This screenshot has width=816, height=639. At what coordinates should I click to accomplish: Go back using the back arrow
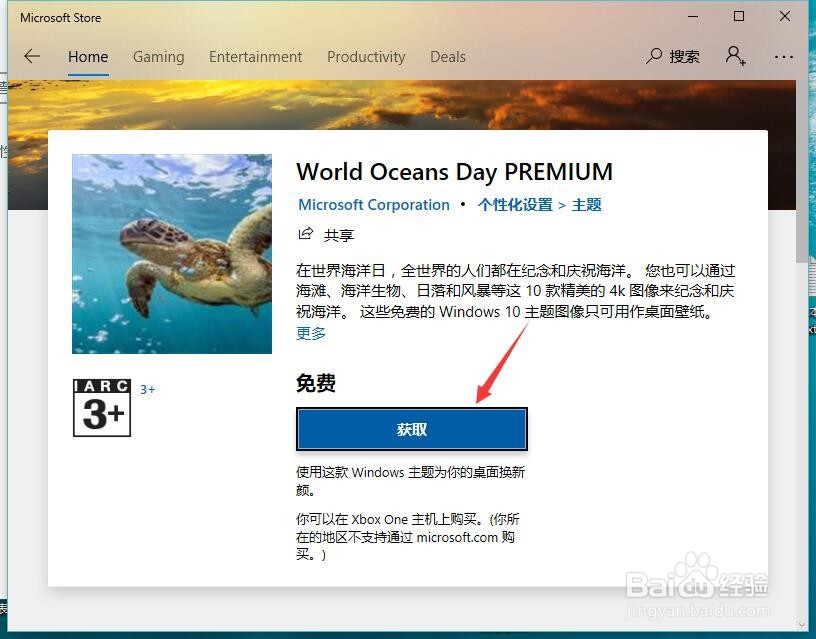pyautogui.click(x=32, y=56)
